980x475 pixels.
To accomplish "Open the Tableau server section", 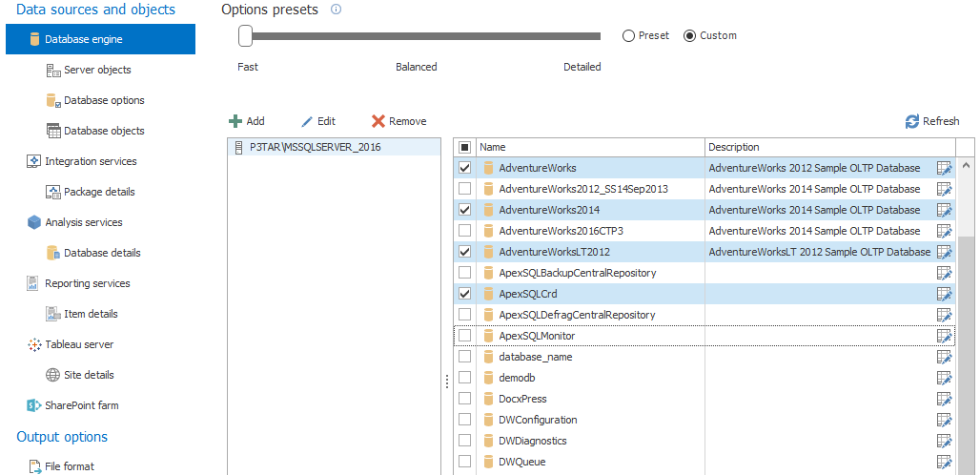I will (79, 344).
